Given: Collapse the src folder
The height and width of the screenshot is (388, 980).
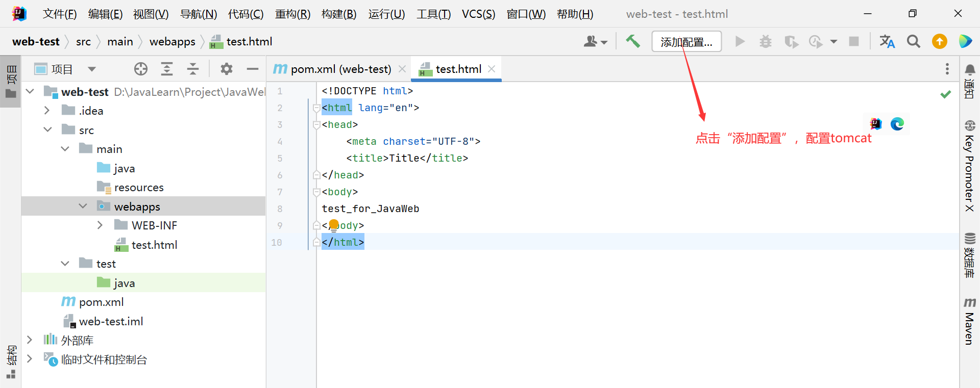Looking at the screenshot, I should point(47,130).
